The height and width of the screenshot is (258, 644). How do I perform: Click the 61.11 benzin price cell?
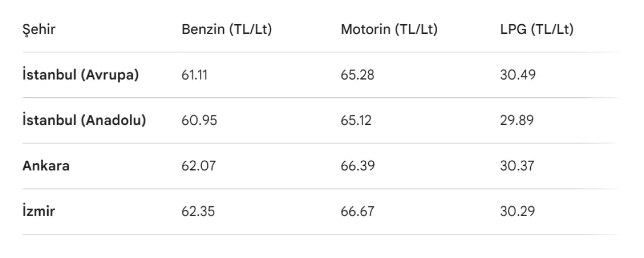click(x=194, y=75)
